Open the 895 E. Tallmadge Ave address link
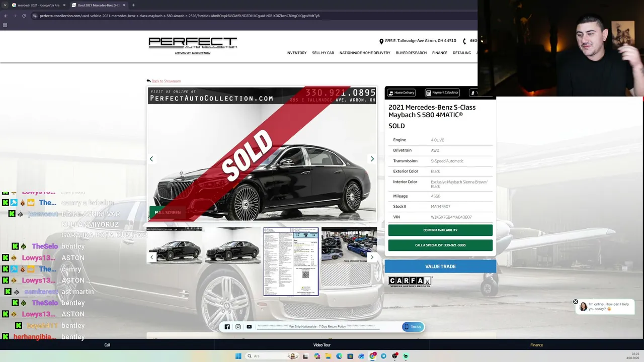Image resolution: width=644 pixels, height=362 pixels. (x=421, y=41)
